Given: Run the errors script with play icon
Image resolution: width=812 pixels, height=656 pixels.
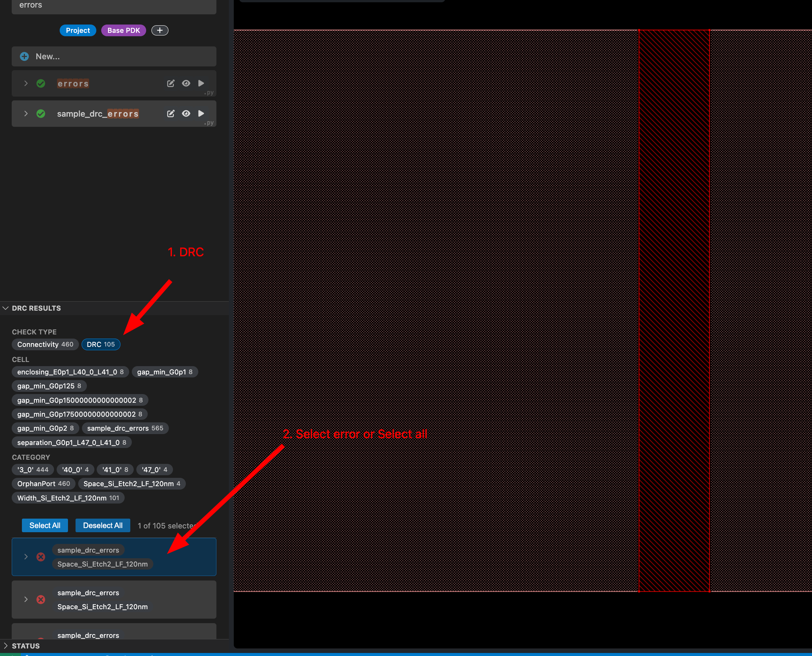Looking at the screenshot, I should [201, 83].
